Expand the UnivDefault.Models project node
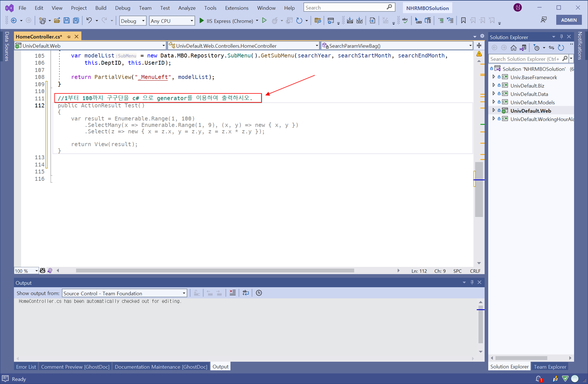 coord(494,102)
